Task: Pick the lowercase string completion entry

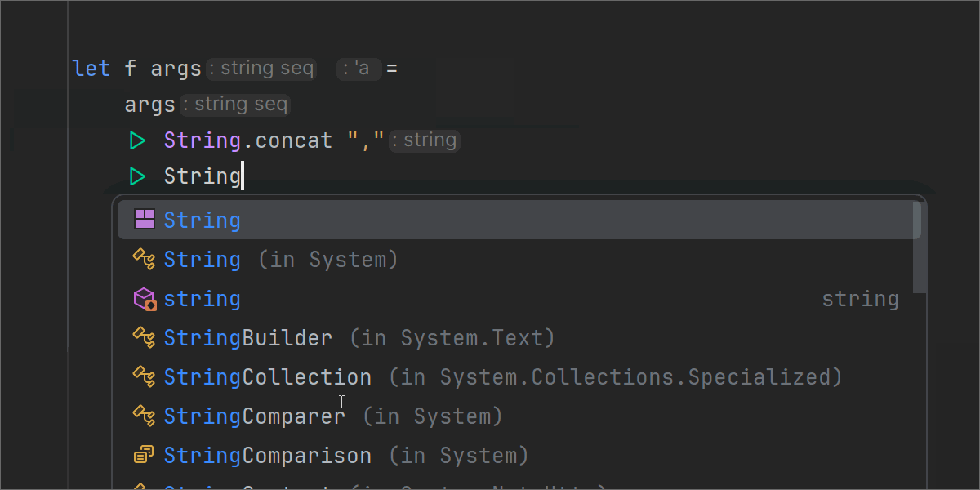Action: [x=203, y=299]
